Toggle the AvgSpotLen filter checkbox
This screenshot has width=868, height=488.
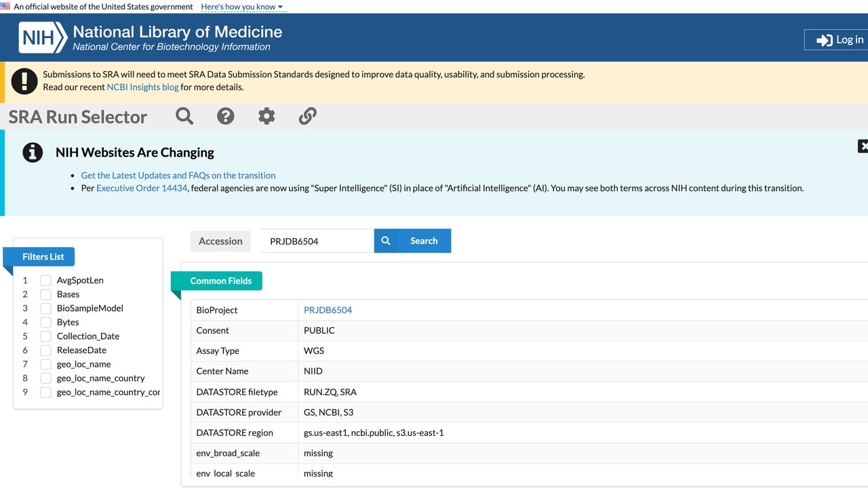point(45,281)
